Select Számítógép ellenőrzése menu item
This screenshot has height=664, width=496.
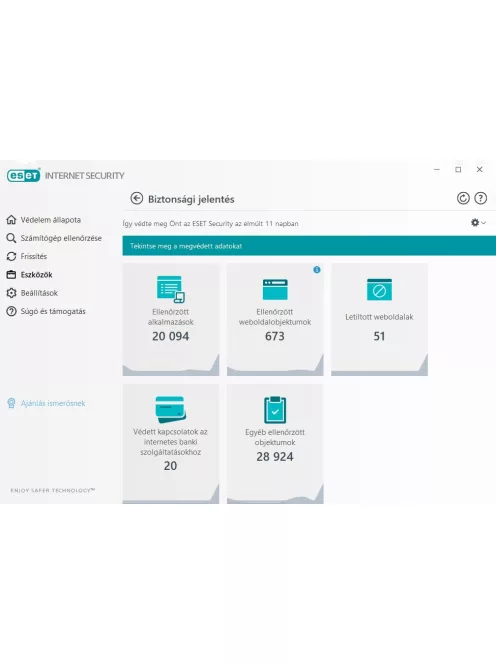click(x=54, y=238)
